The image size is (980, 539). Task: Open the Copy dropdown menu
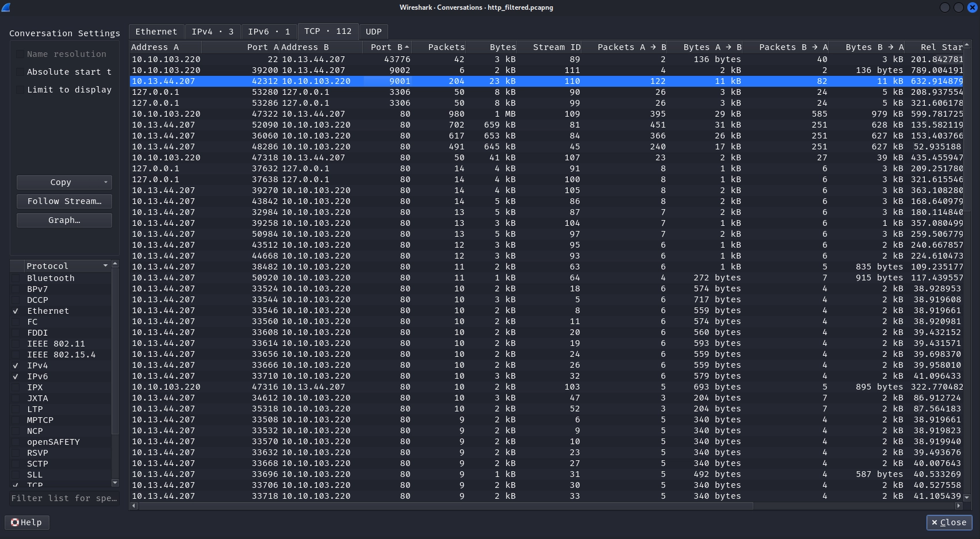105,182
